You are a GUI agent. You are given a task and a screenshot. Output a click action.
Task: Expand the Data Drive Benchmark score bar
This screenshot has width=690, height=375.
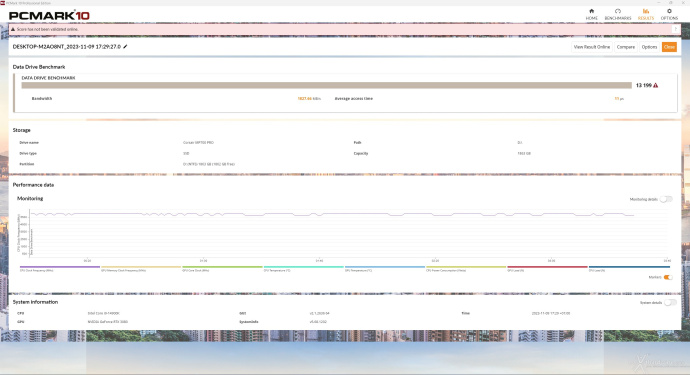326,85
